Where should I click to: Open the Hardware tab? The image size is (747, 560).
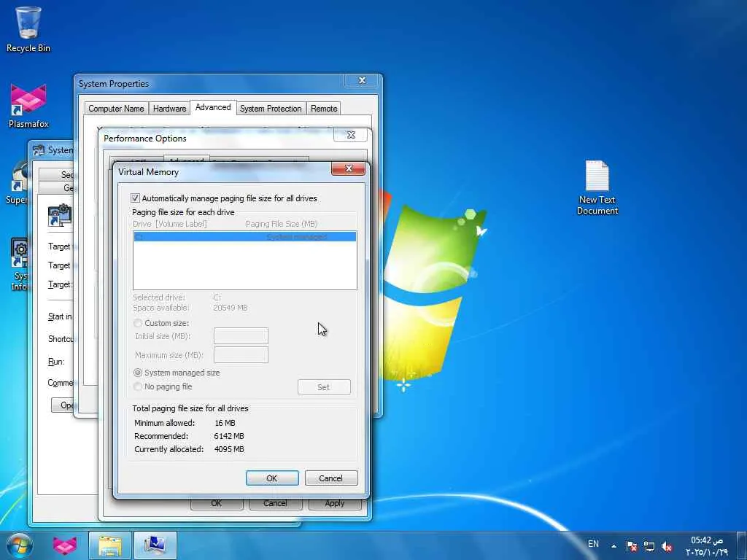coord(169,109)
